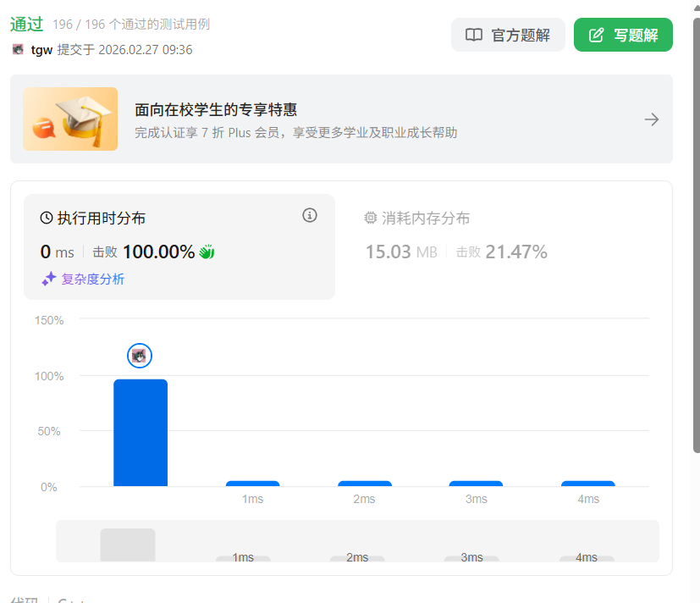Click the gray range selector handle in mini chart
Viewport: 700px width, 603px height.
pyautogui.click(x=128, y=545)
